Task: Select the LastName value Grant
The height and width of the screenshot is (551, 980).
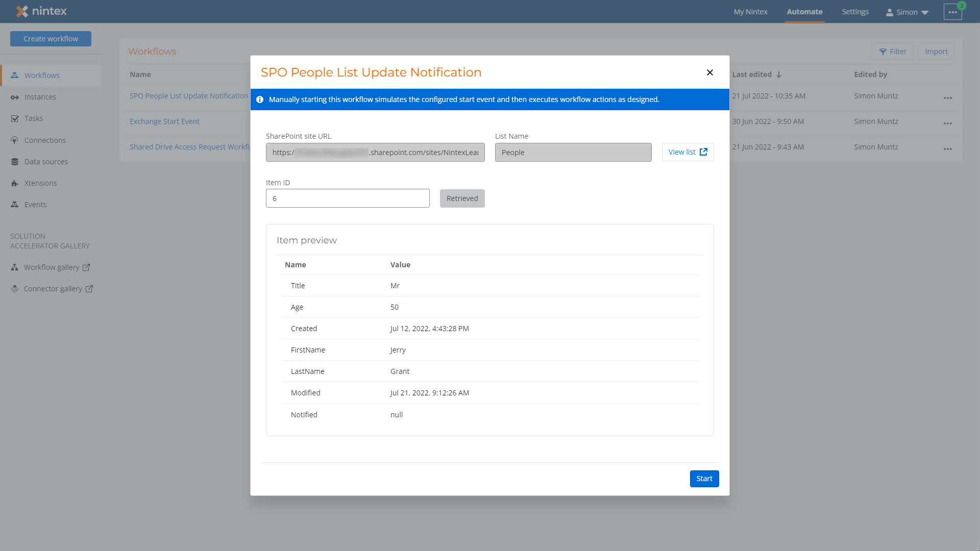Action: click(x=400, y=371)
